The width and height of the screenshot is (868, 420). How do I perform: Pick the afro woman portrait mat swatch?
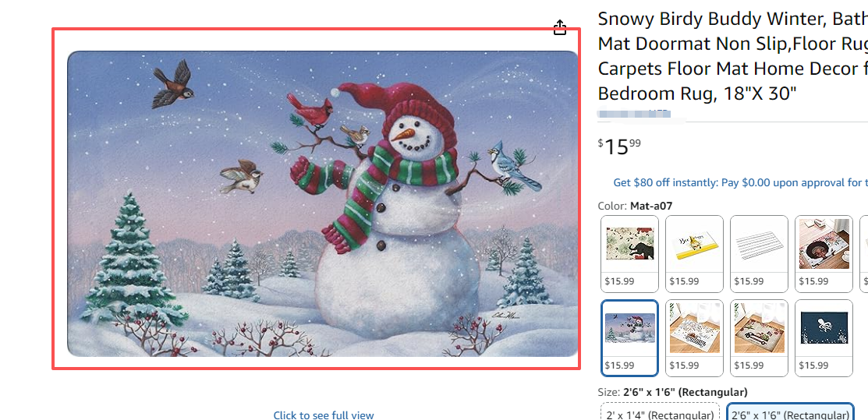click(x=824, y=253)
